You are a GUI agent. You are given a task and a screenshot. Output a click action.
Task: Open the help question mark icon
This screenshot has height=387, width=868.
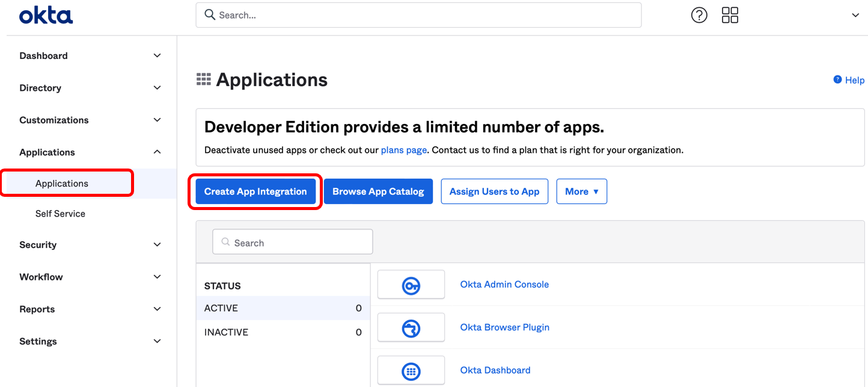699,15
